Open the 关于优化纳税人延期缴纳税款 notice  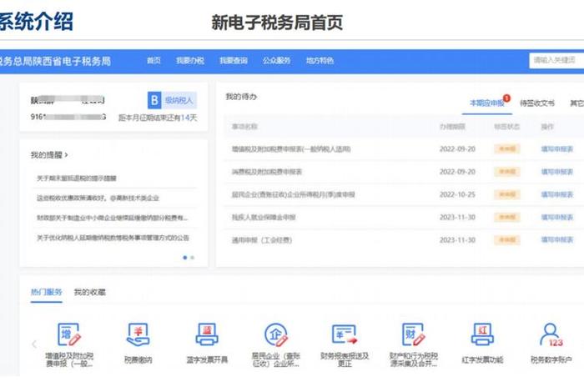pos(113,238)
